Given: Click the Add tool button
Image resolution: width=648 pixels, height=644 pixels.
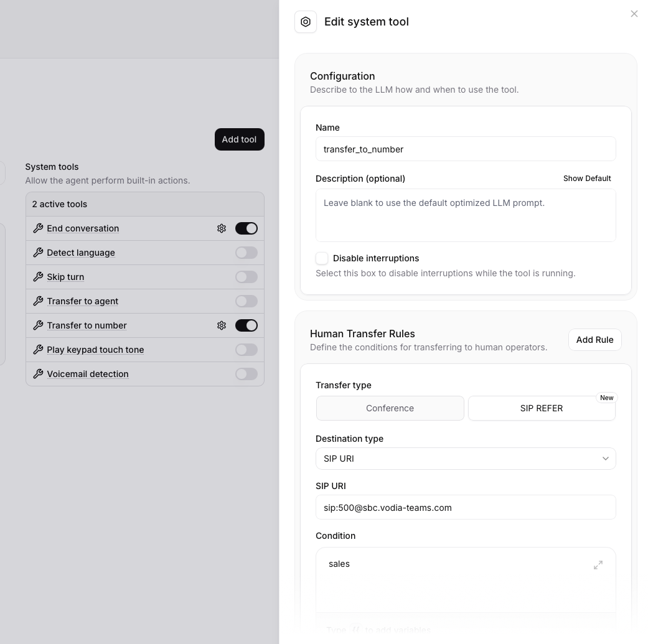Looking at the screenshot, I should point(239,139).
